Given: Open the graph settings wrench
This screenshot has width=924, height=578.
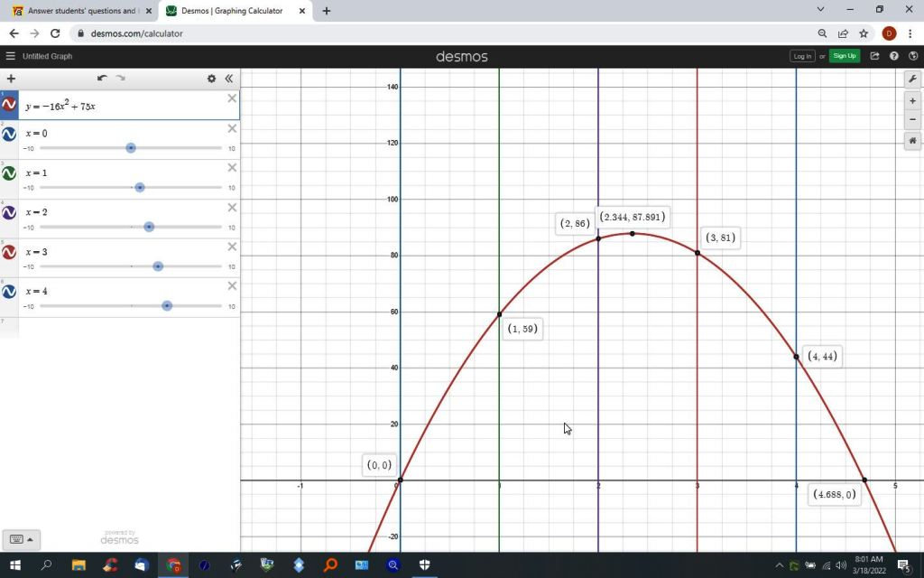Looking at the screenshot, I should click(x=912, y=79).
